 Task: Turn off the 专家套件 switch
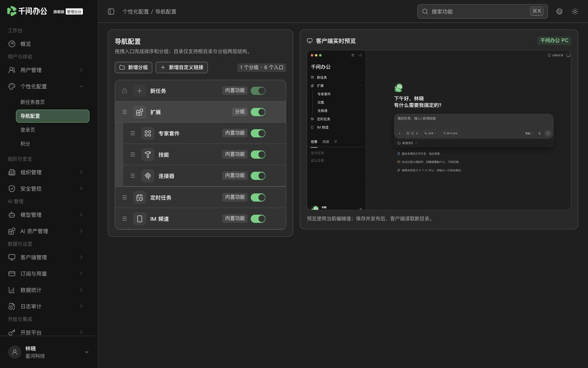(x=258, y=133)
